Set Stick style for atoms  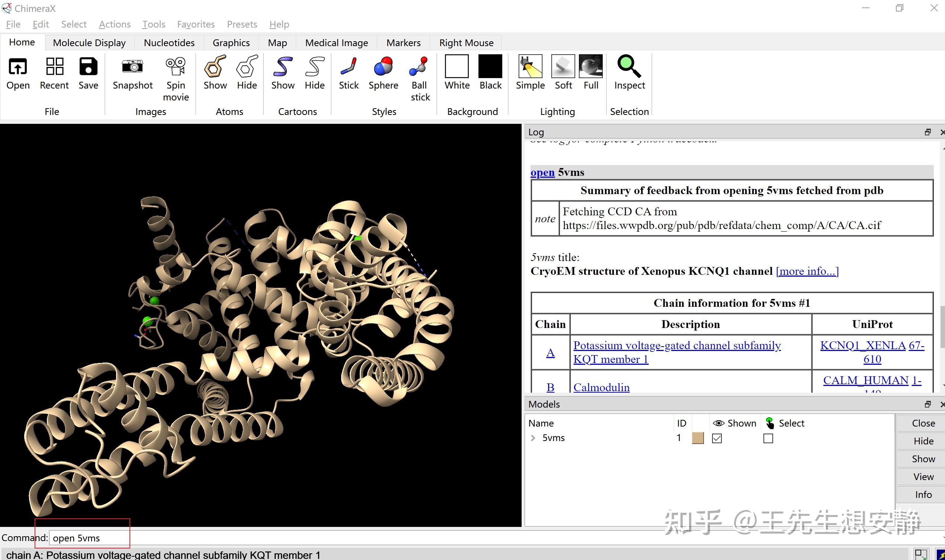pyautogui.click(x=349, y=67)
